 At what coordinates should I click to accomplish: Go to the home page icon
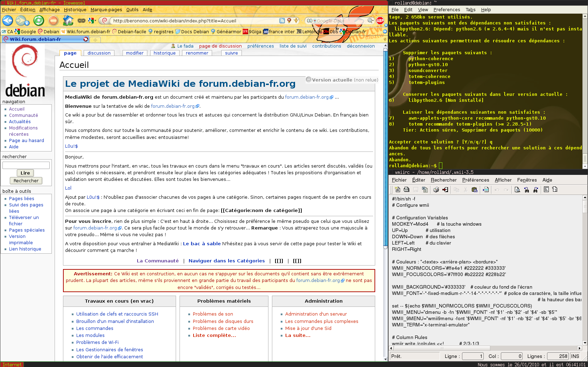pos(68,21)
